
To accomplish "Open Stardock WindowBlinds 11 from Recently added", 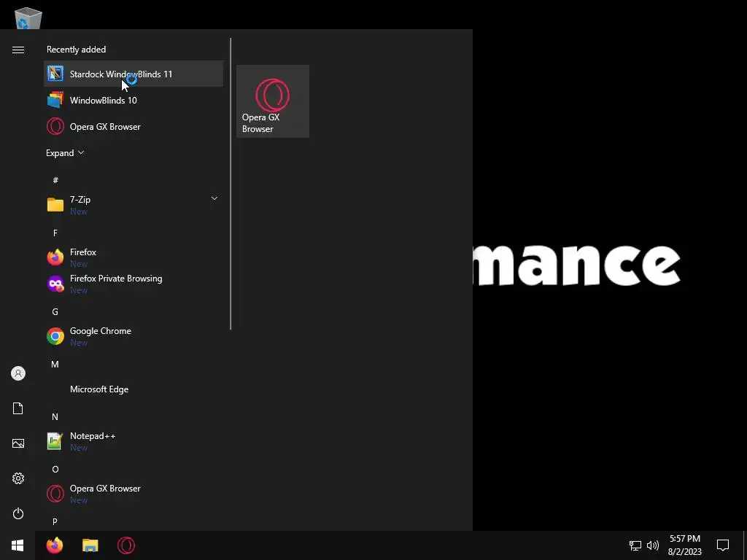I will pyautogui.click(x=133, y=74).
